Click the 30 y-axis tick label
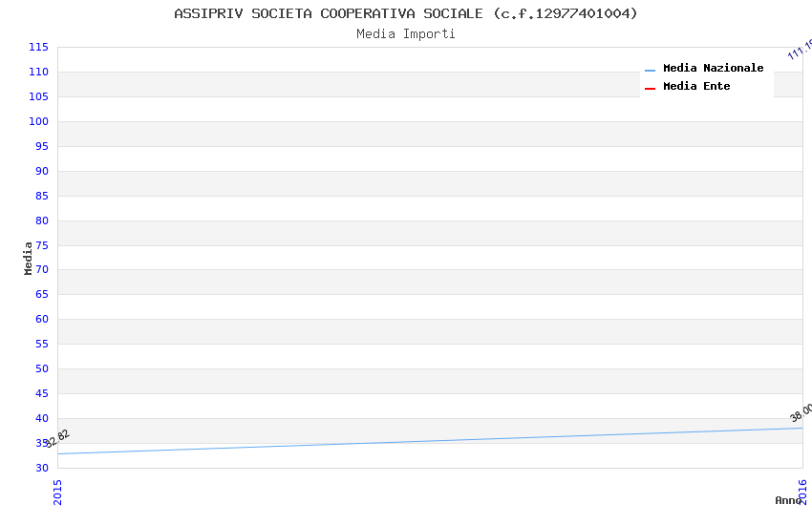This screenshot has height=525, width=812. pos(41,468)
